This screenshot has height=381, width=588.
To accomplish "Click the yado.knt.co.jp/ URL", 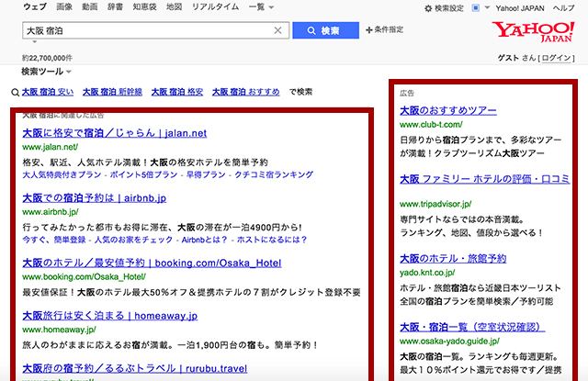I will point(427,273).
